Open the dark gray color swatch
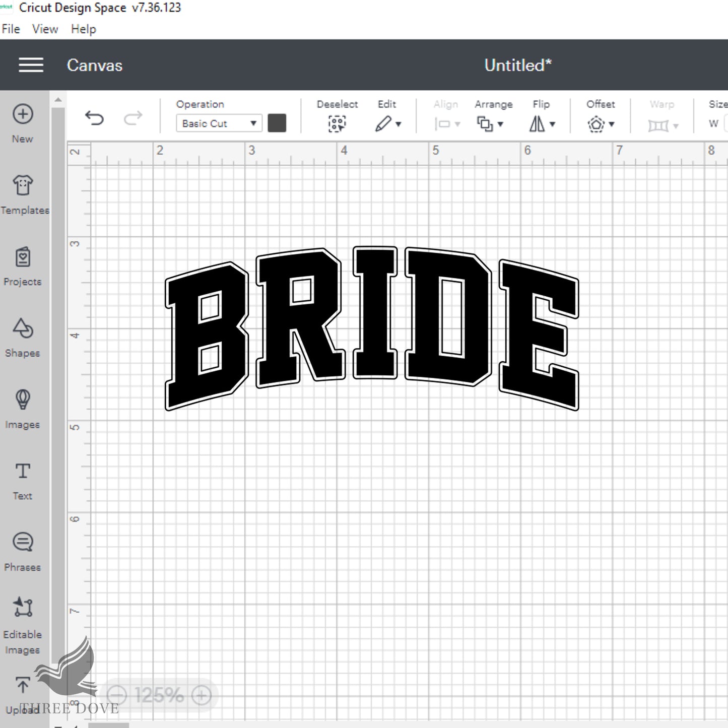 coord(277,123)
